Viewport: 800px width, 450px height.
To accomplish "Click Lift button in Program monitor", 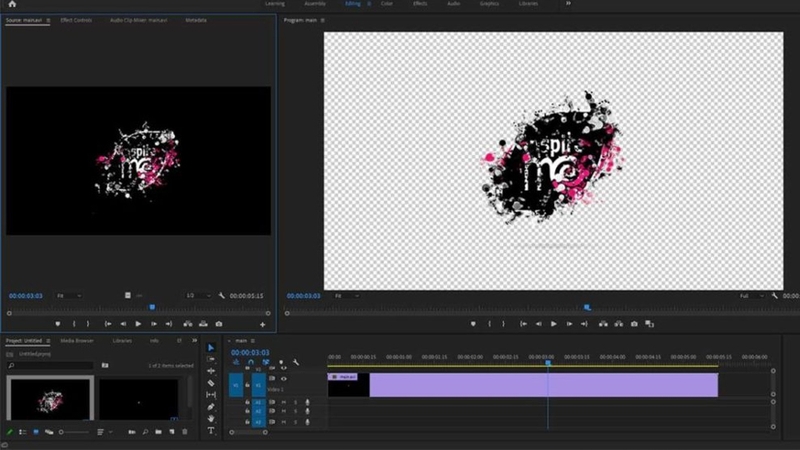I will (603, 324).
